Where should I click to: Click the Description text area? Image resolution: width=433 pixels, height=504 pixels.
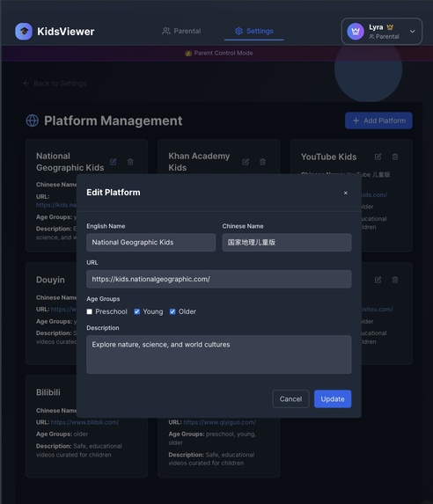[x=219, y=354]
